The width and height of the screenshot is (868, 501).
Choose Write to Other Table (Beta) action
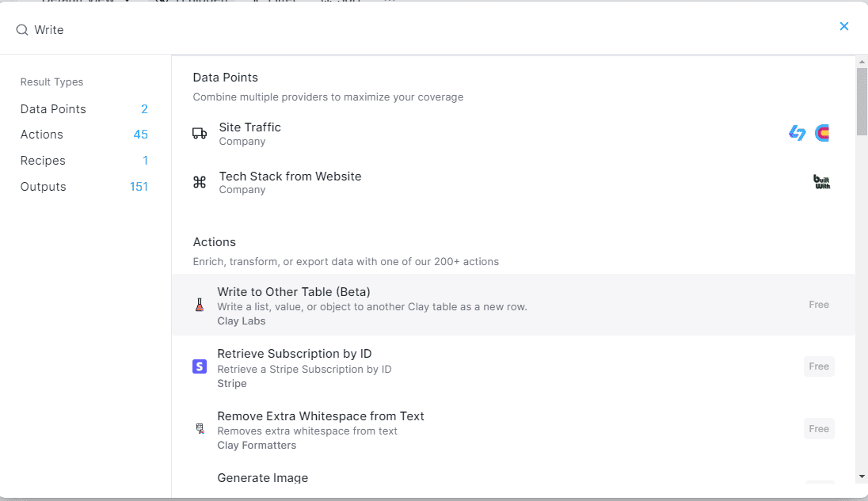click(x=513, y=305)
